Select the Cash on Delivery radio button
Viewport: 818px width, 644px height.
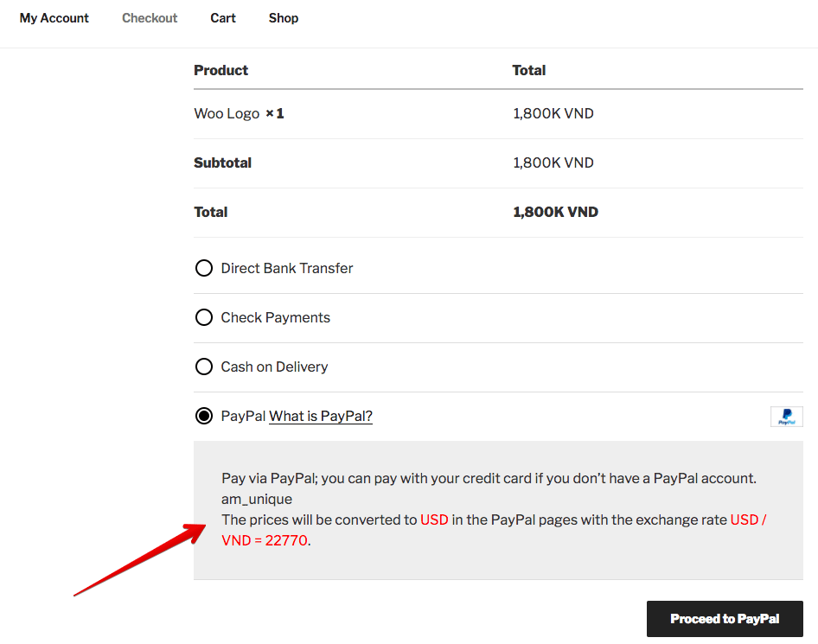point(204,367)
